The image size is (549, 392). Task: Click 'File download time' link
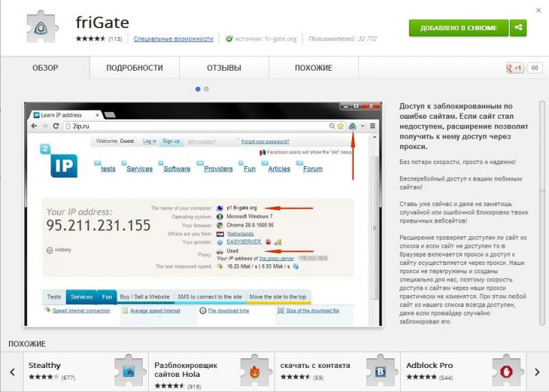point(229,311)
